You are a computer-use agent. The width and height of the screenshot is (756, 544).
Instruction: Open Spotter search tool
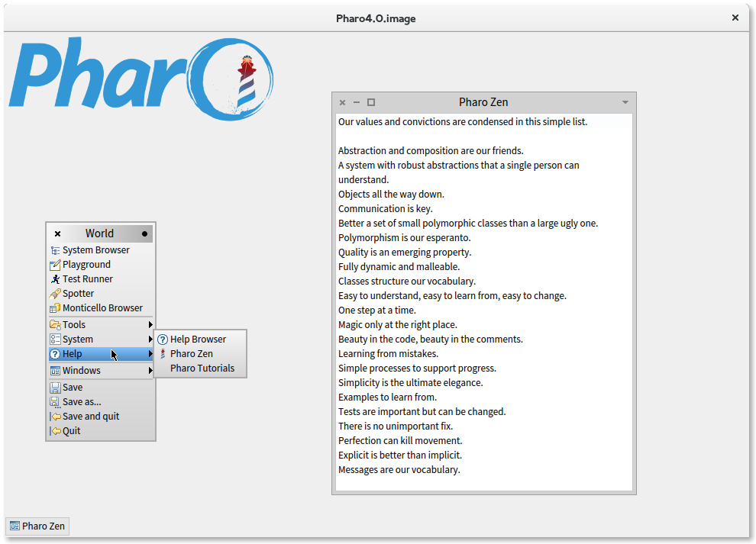click(x=78, y=294)
